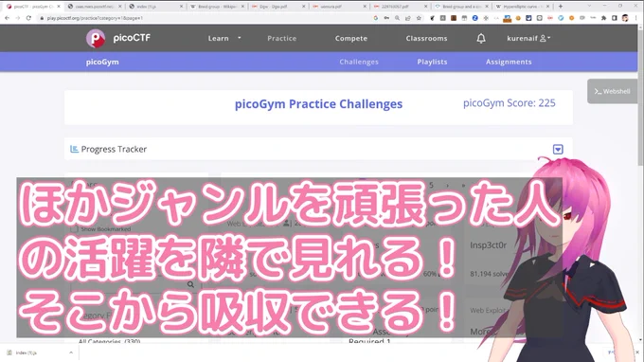The width and height of the screenshot is (644, 362).
Task: Open the Chrome profile avatar
Action: (625, 18)
